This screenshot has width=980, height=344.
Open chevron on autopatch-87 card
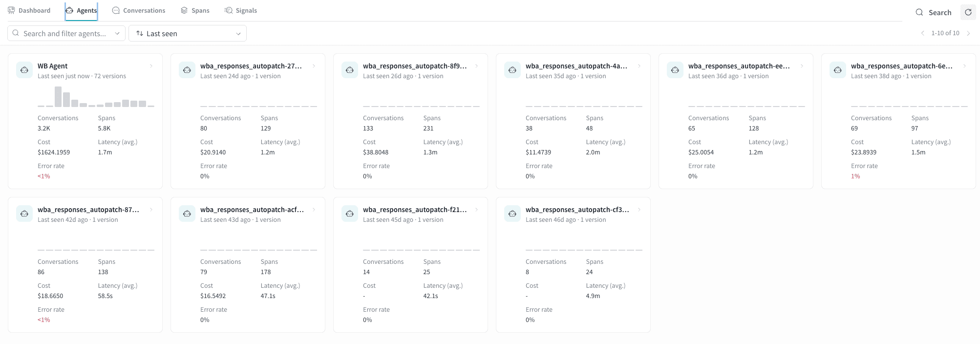pyautogui.click(x=151, y=210)
